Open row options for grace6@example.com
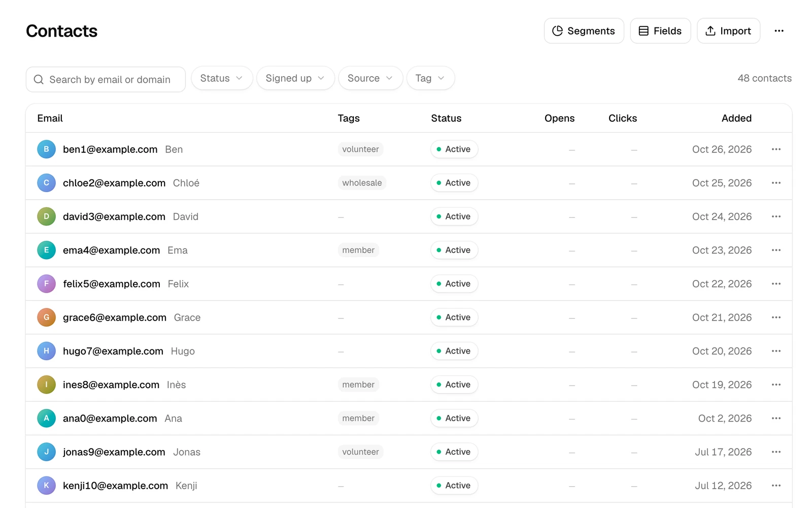Image resolution: width=812 pixels, height=508 pixels. pos(776,317)
